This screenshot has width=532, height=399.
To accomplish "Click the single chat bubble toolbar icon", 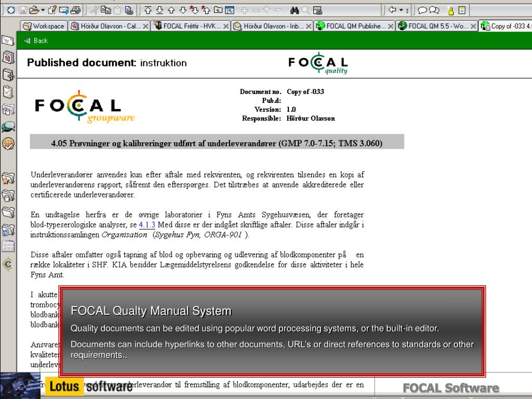I will pos(422,10).
